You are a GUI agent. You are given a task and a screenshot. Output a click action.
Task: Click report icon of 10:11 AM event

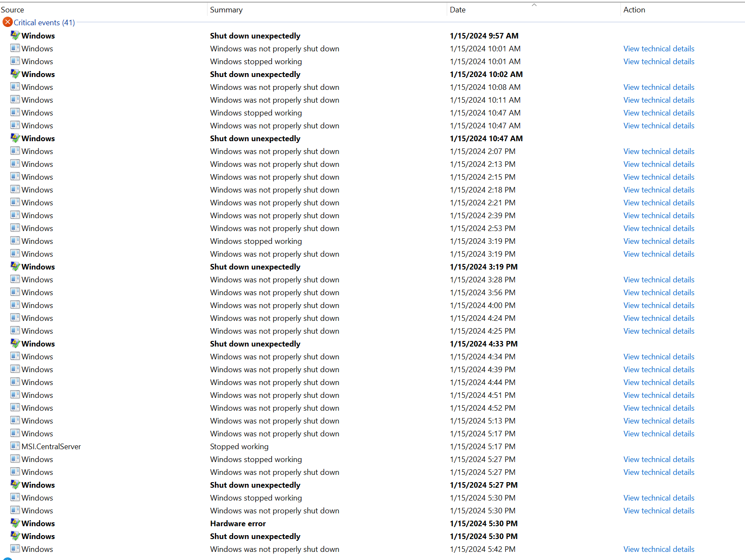point(15,99)
